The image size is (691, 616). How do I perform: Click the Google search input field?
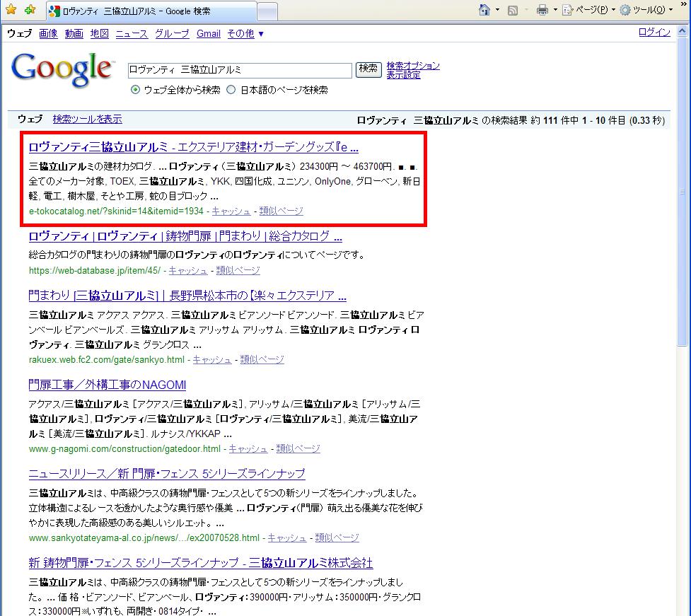(x=239, y=70)
